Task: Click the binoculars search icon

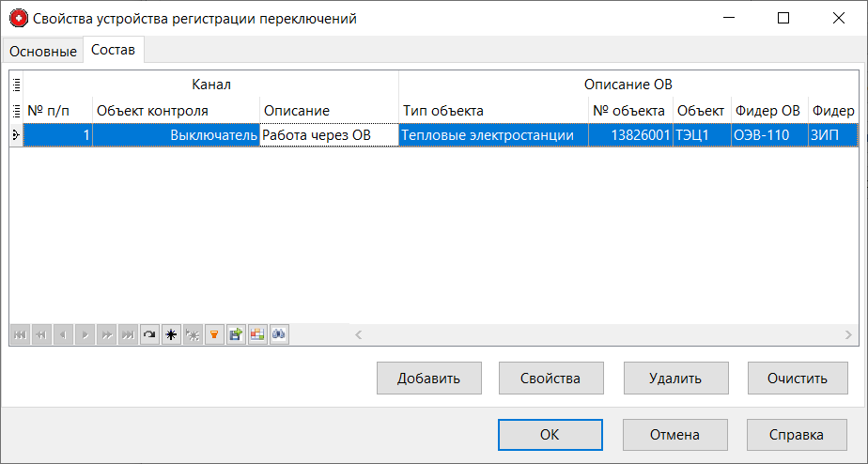Action: 278,334
